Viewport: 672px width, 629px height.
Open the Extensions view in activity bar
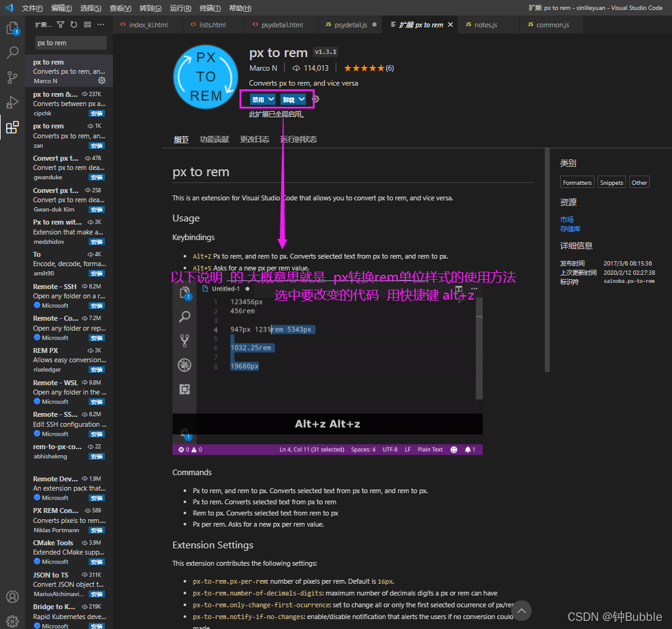(12, 127)
